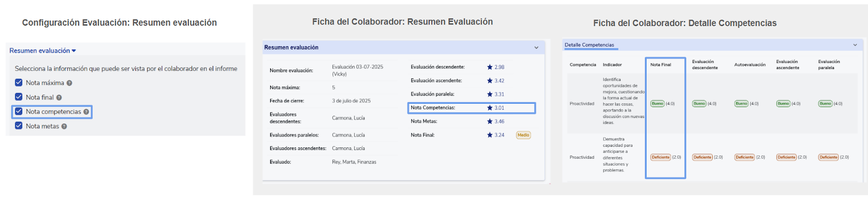Click the Nota Competencias label
Viewport: 868px width, 199px height.
point(433,108)
